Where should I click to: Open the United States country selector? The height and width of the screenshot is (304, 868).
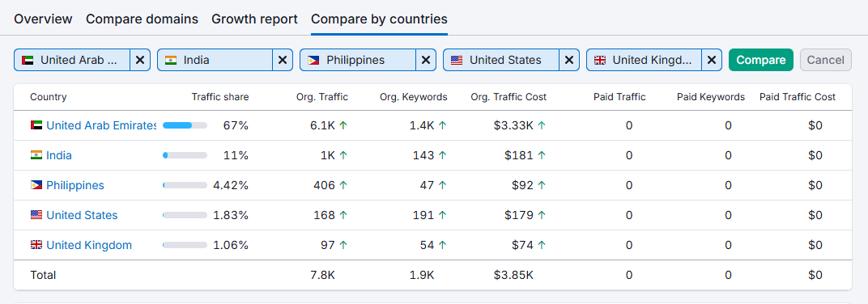(501, 61)
